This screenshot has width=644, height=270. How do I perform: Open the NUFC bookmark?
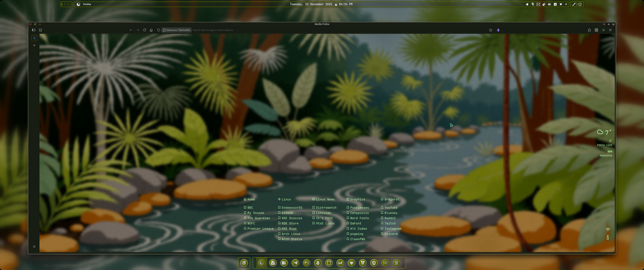249,223
